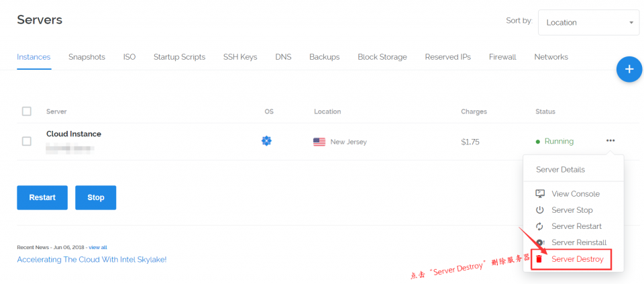The image size is (644, 284).
Task: Click the blue Restart button
Action: pos(42,197)
